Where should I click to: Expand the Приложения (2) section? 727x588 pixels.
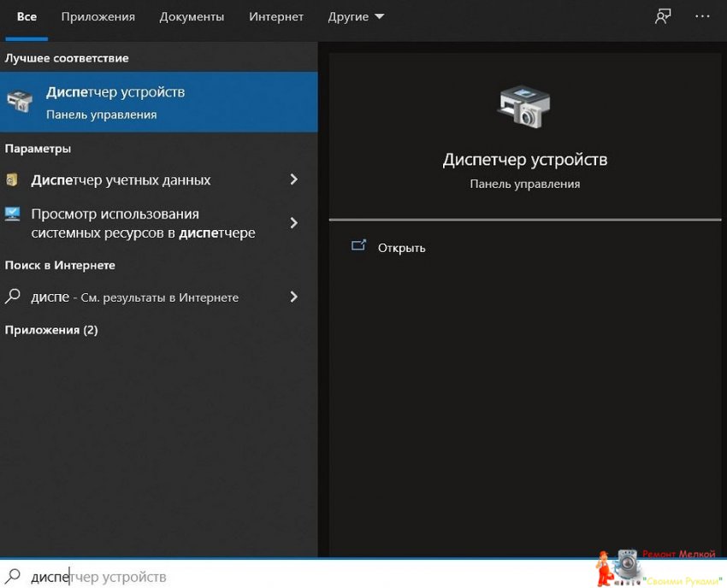pyautogui.click(x=51, y=330)
